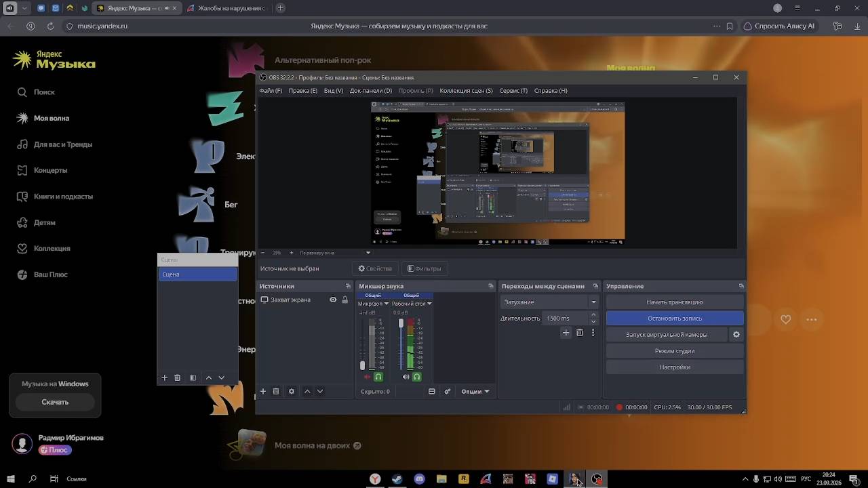Open virtual camera settings gear
This screenshot has width=868, height=488.
pyautogui.click(x=736, y=334)
